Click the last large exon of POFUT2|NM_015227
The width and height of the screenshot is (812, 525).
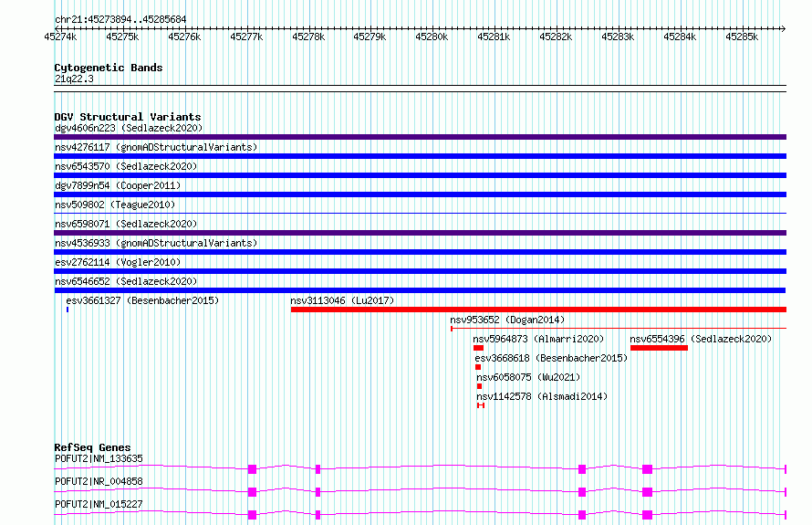[647, 515]
